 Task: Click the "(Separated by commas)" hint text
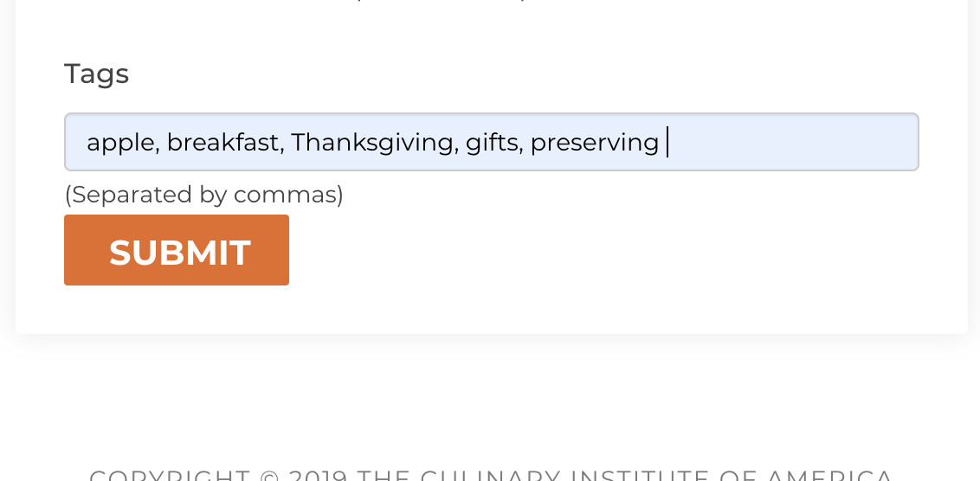[203, 195]
